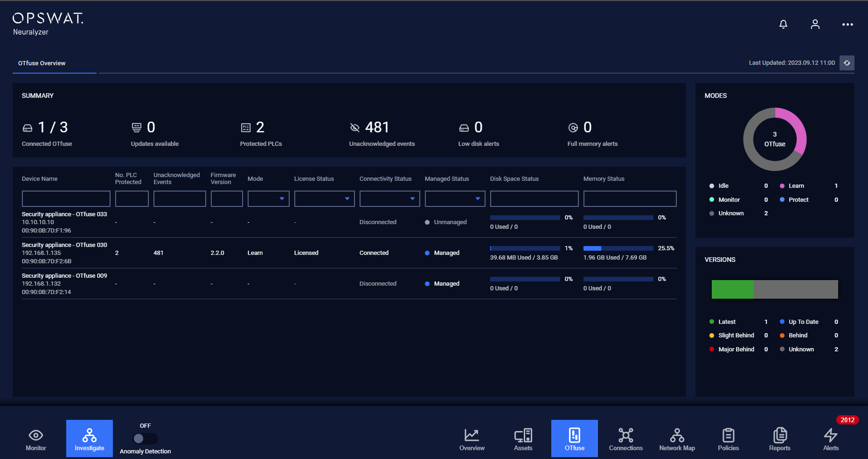Viewport: 868px width, 459px height.
Task: Focus the Unacknowledged Events filter field
Action: click(180, 199)
